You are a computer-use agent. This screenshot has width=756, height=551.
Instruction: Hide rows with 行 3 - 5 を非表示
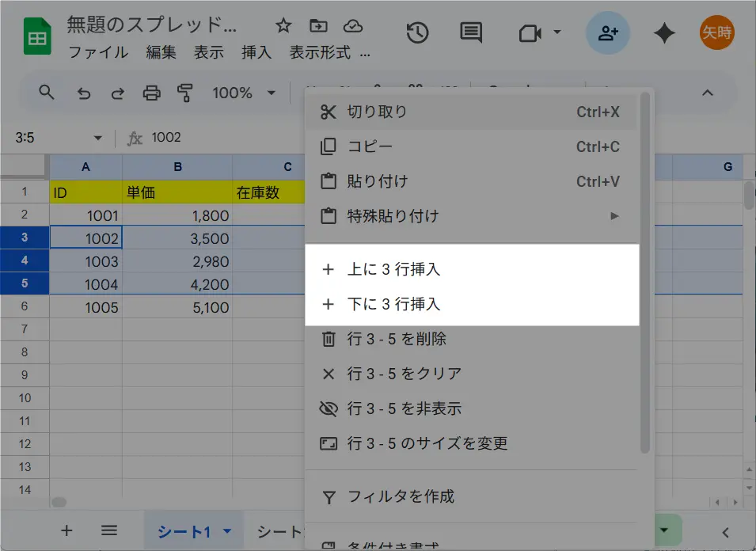click(x=404, y=408)
